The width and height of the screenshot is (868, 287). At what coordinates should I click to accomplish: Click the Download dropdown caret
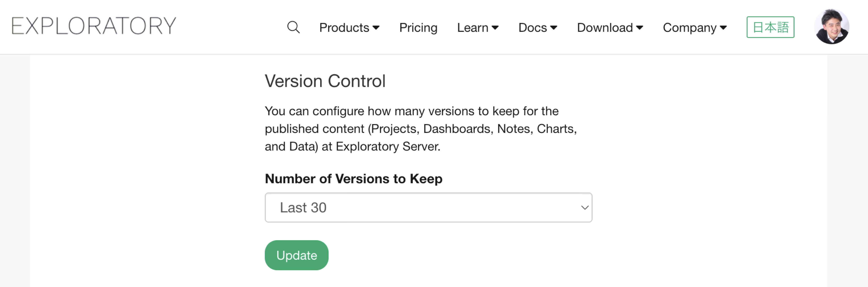(639, 28)
